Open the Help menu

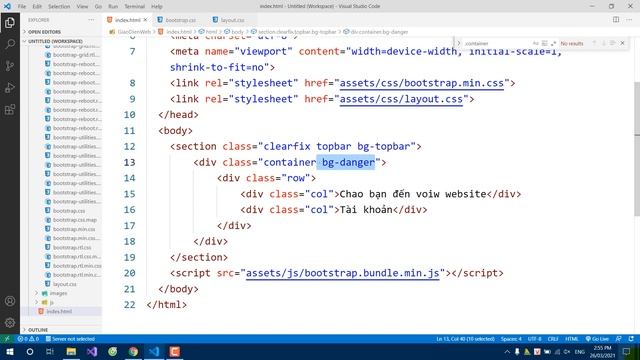157,7
